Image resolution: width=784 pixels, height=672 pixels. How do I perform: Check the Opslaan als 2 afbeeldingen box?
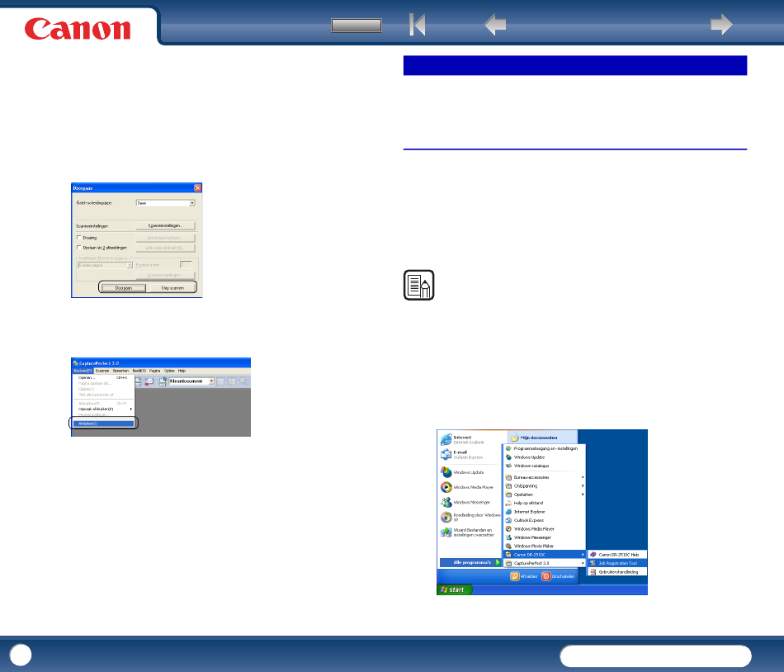[78, 247]
